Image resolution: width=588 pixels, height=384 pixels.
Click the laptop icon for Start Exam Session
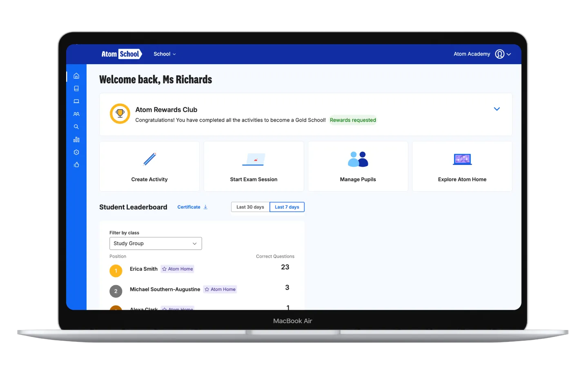coord(254,159)
